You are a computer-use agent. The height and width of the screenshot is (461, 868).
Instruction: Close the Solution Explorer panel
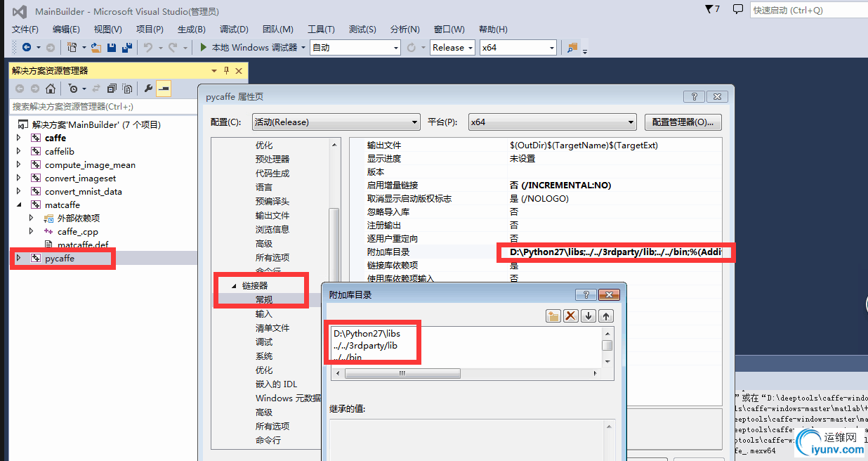(239, 70)
